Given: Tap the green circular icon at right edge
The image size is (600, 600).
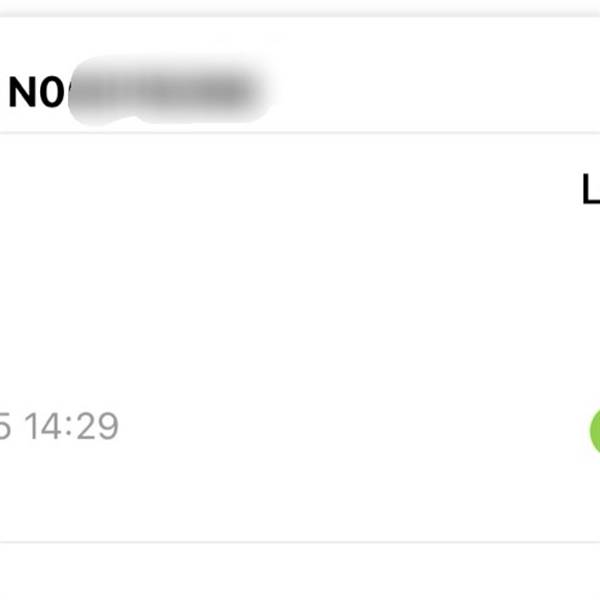Looking at the screenshot, I should click(595, 431).
